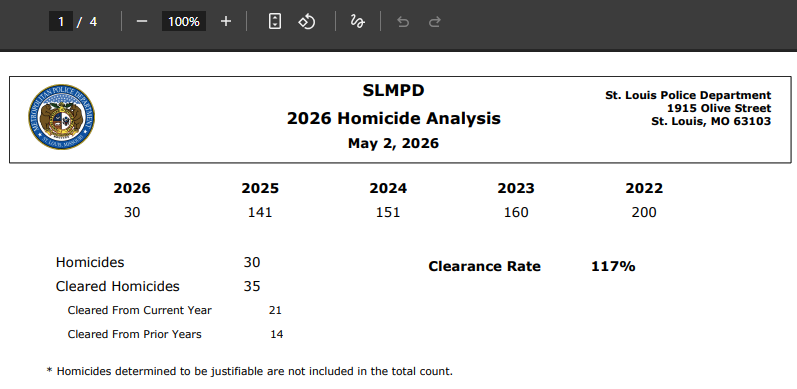The width and height of the screenshot is (797, 389).
Task: Click the redo arrow in the toolbar
Action: [435, 22]
